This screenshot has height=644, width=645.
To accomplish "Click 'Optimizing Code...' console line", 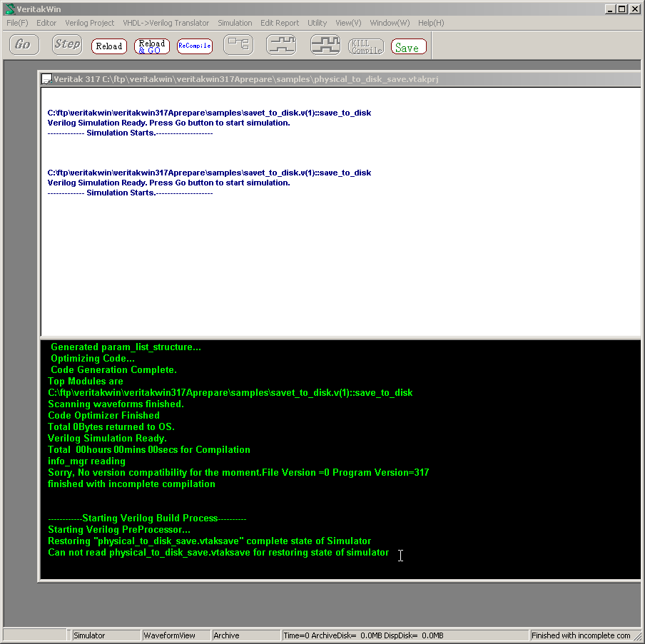I will 92,358.
